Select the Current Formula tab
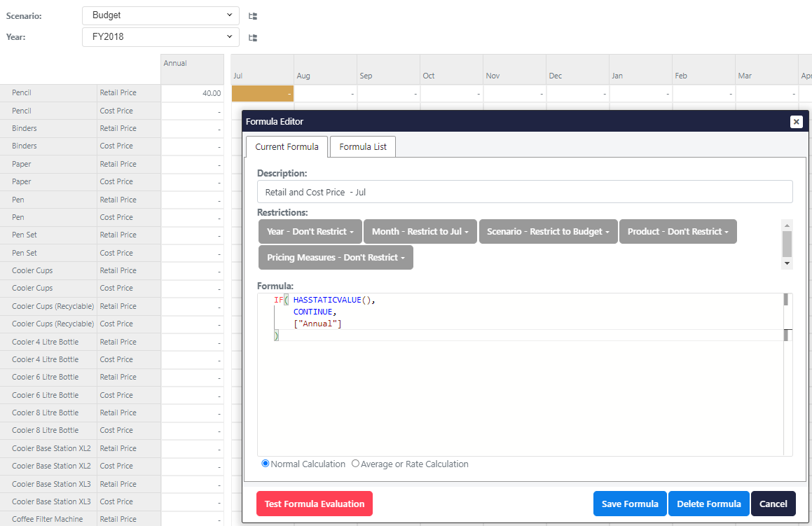This screenshot has width=812, height=526. click(287, 147)
